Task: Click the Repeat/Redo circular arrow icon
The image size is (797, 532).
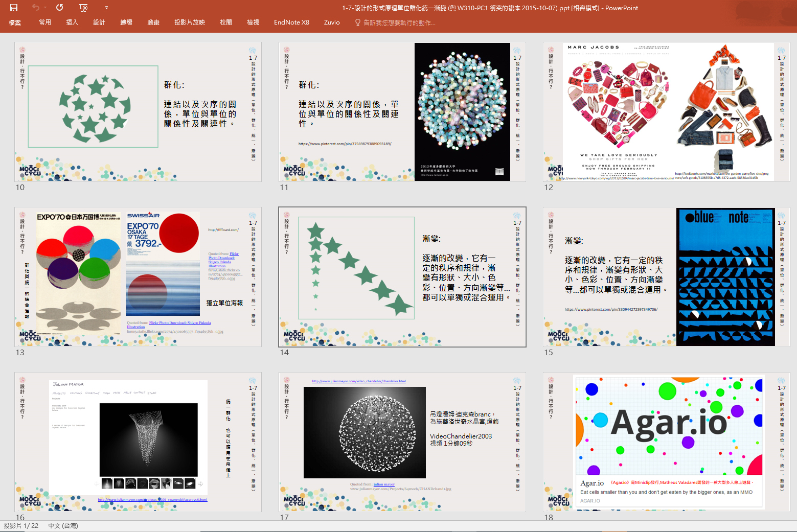Action: click(x=60, y=8)
